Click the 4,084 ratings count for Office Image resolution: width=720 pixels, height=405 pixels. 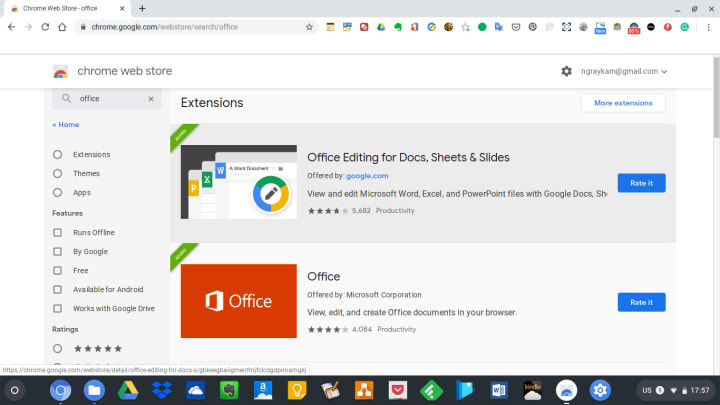[362, 329]
